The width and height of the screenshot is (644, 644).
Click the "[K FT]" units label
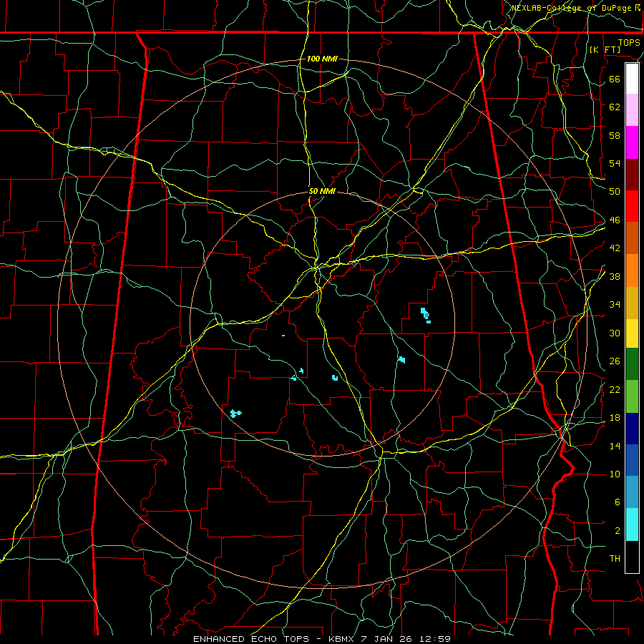pyautogui.click(x=605, y=49)
